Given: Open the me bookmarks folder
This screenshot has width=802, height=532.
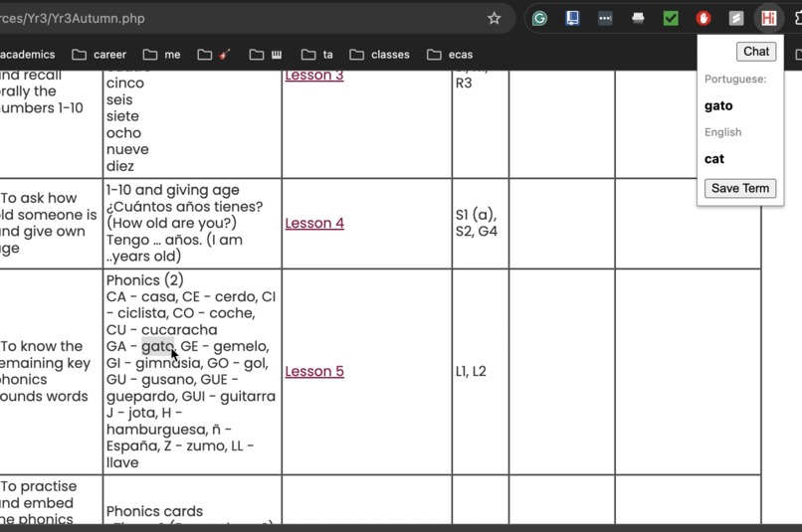Looking at the screenshot, I should click(161, 55).
